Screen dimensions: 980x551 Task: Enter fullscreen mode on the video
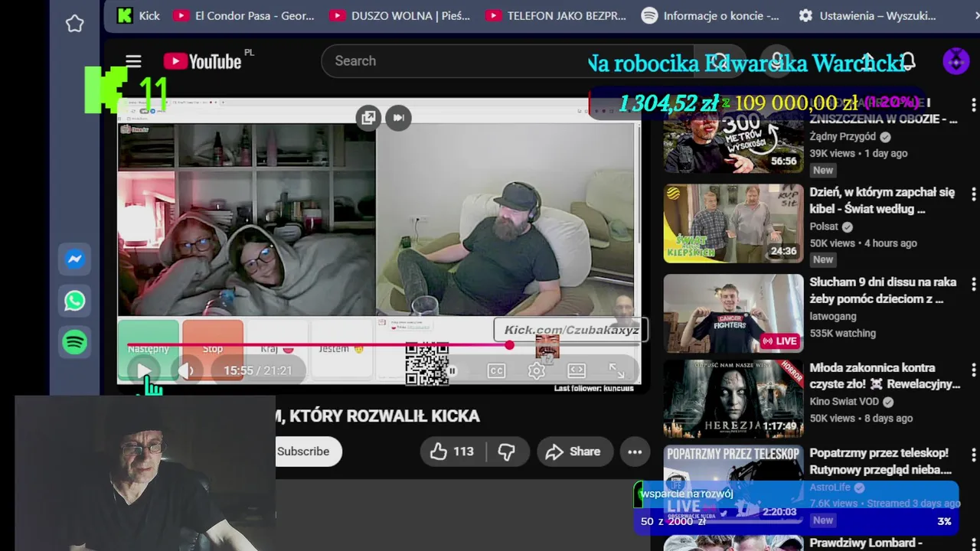click(x=616, y=371)
